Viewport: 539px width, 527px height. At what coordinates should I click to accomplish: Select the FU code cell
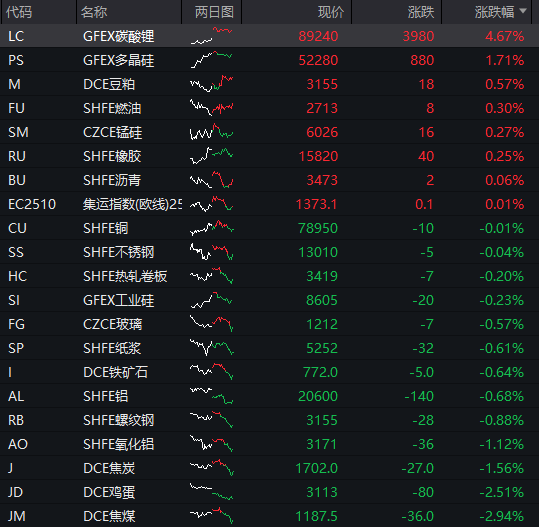[16, 108]
